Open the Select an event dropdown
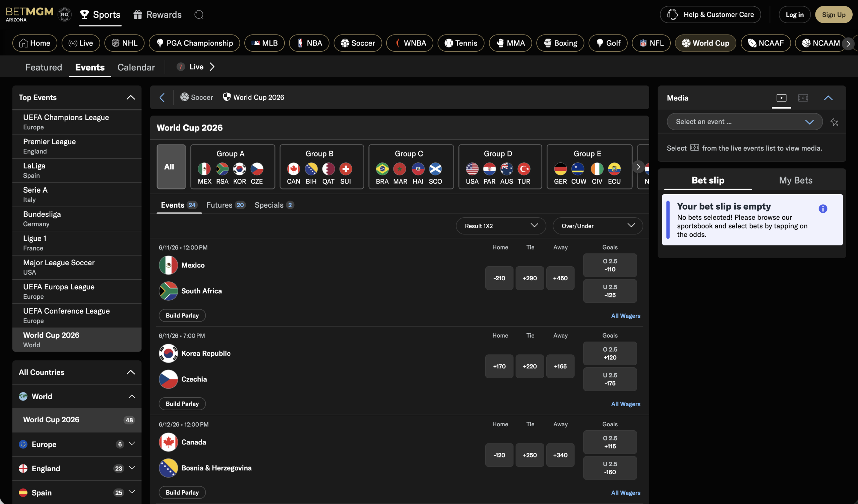Screen dimensions: 858x504 click(x=745, y=122)
